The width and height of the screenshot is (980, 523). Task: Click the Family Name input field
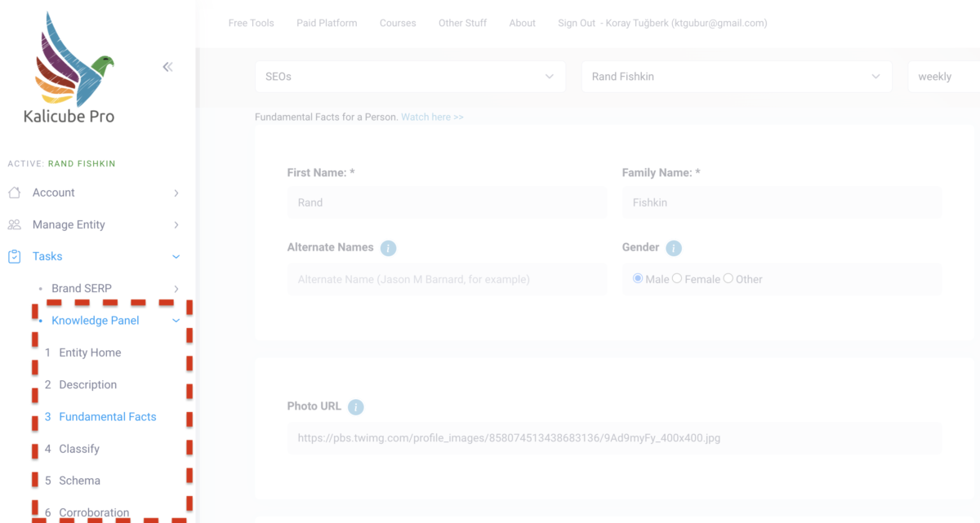[782, 202]
